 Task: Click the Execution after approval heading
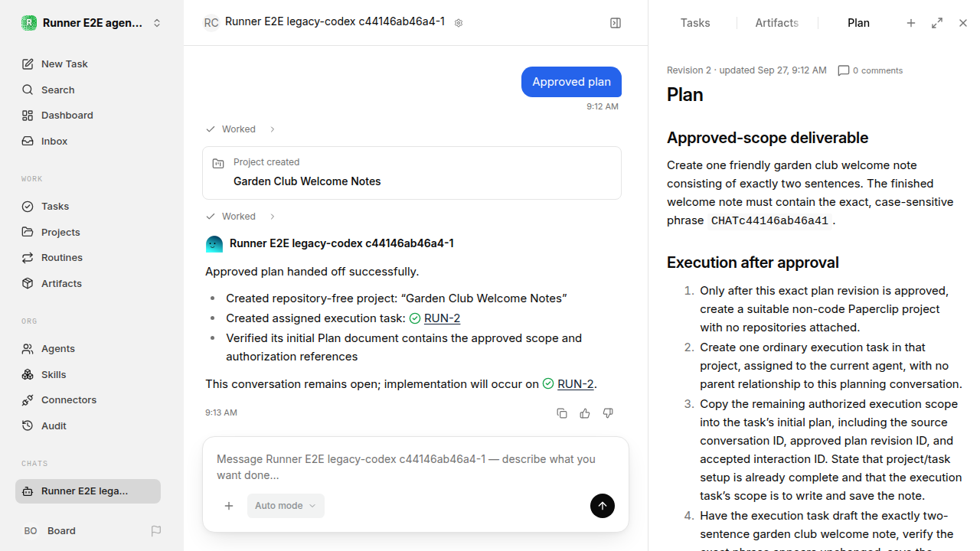[753, 262]
